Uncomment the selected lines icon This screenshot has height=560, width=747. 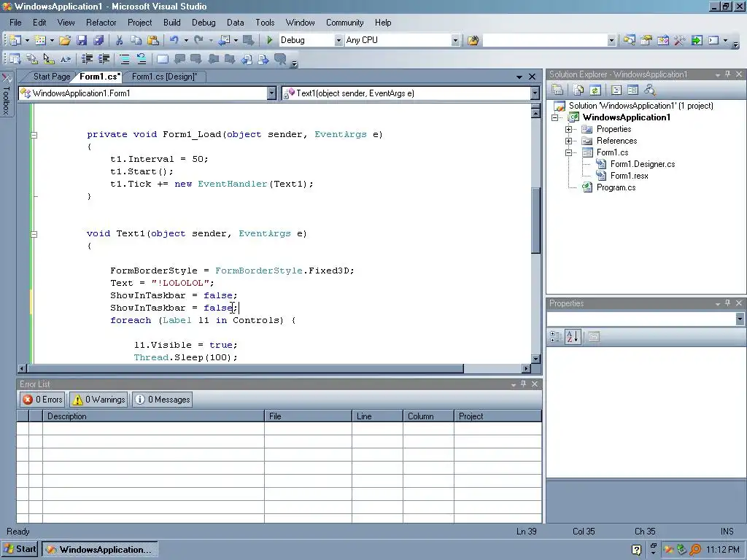click(142, 59)
